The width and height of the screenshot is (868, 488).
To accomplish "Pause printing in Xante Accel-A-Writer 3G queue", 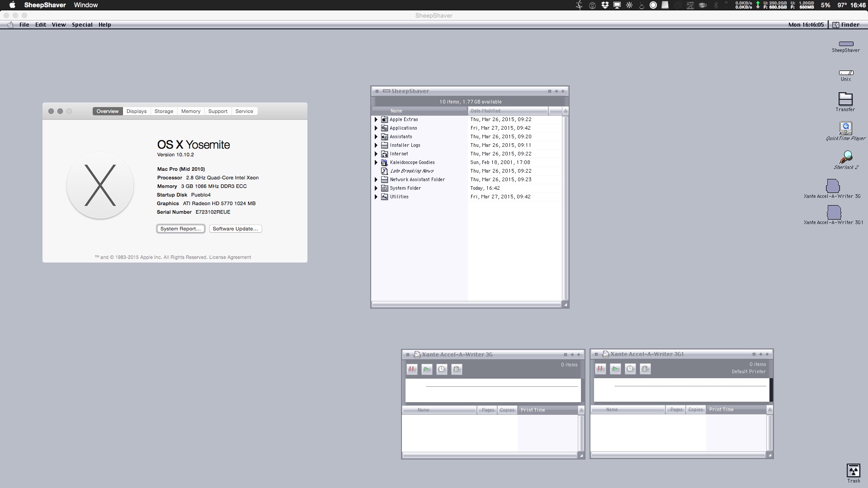I will pyautogui.click(x=412, y=369).
